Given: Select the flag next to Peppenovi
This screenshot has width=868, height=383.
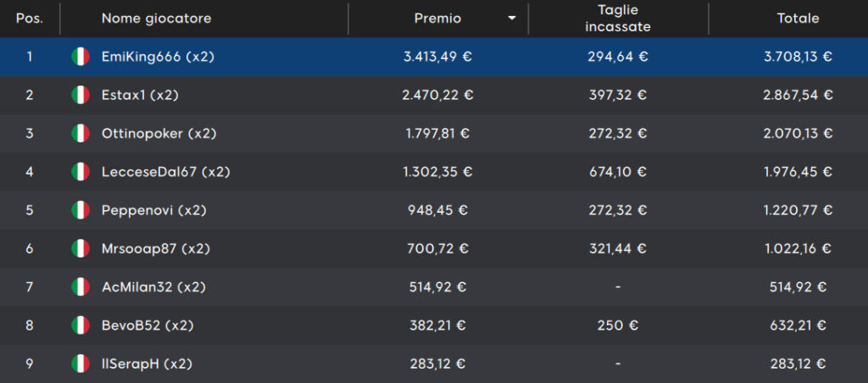Looking at the screenshot, I should pyautogui.click(x=81, y=210).
